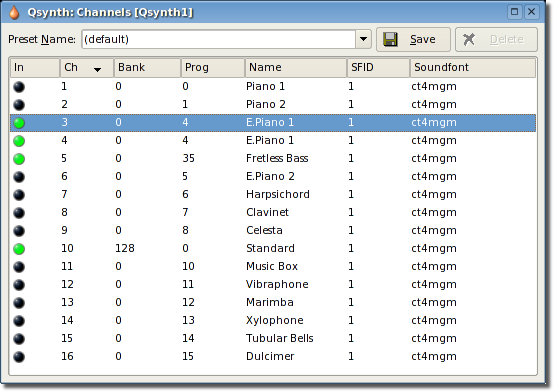Viewport: 554px width, 392px height.
Task: Click the LED indicator for channel 14
Action: click(19, 321)
